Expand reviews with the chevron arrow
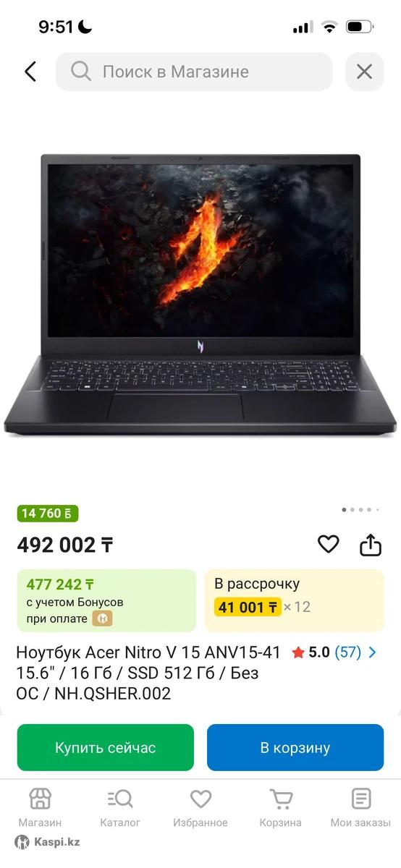The height and width of the screenshot is (868, 401). click(373, 652)
